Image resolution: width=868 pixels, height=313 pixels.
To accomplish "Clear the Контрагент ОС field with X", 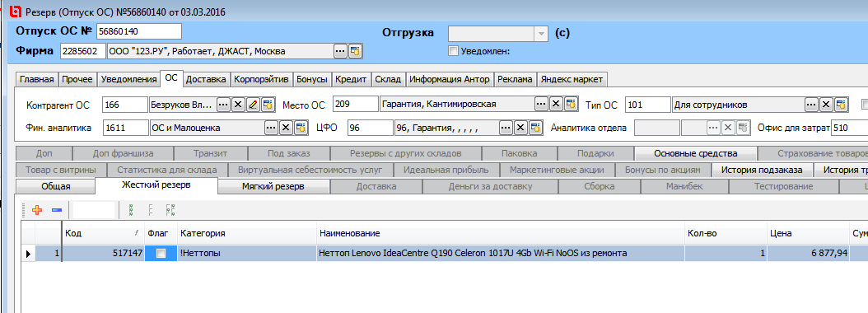I will point(238,105).
